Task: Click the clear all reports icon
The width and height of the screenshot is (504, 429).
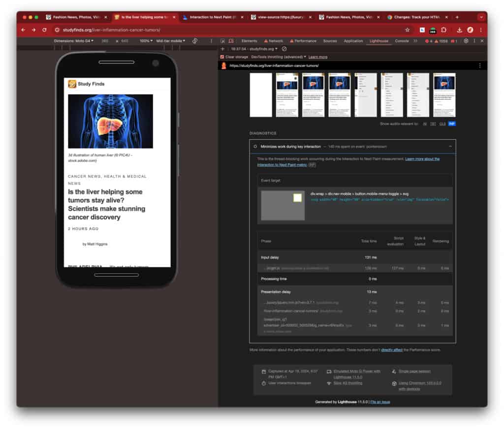Action: tap(284, 49)
